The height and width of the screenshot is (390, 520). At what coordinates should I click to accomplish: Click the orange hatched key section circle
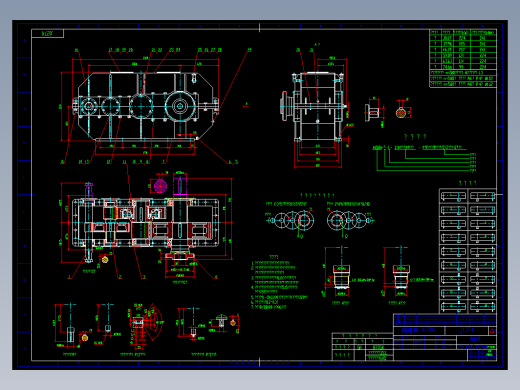pyautogui.click(x=401, y=113)
